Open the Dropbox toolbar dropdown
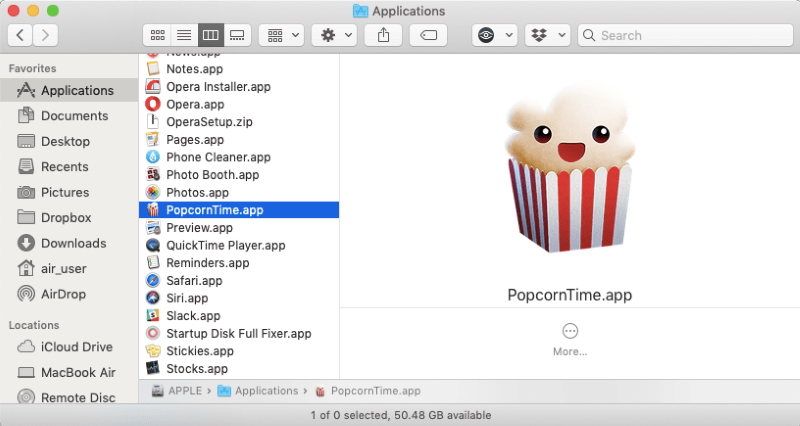 [547, 35]
